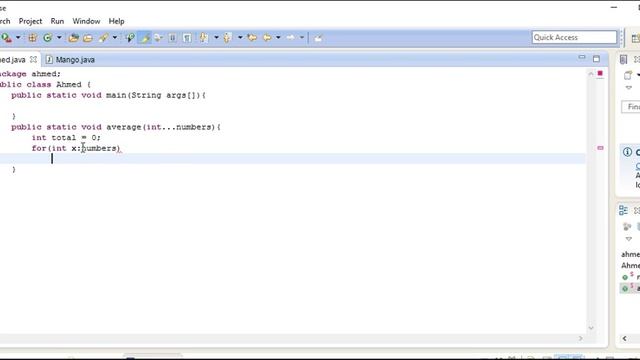Click the 'int total = 0;' line
This screenshot has width=640, height=360.
click(x=66, y=138)
